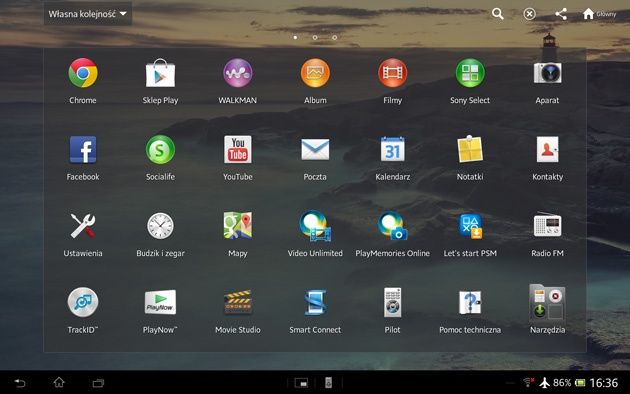Tap the circled X uninstall icon
Viewport: 630px width, 394px height.
[x=530, y=14]
